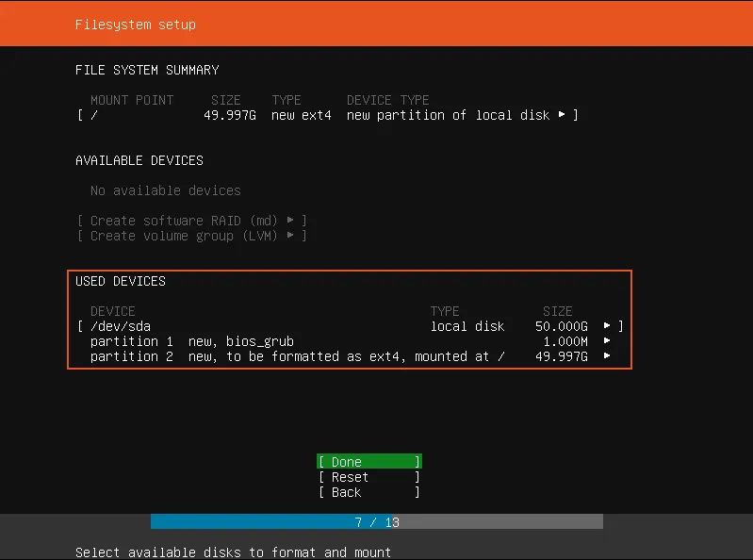Open the arrow menu for the / mount row
This screenshot has height=560, width=753.
point(562,115)
